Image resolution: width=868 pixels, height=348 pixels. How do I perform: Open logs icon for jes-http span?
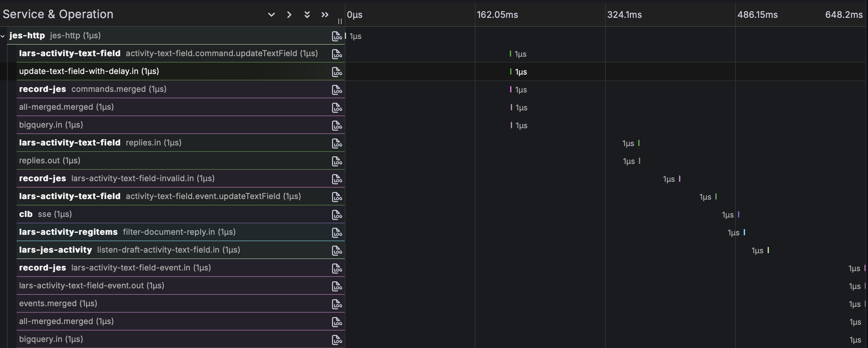336,36
